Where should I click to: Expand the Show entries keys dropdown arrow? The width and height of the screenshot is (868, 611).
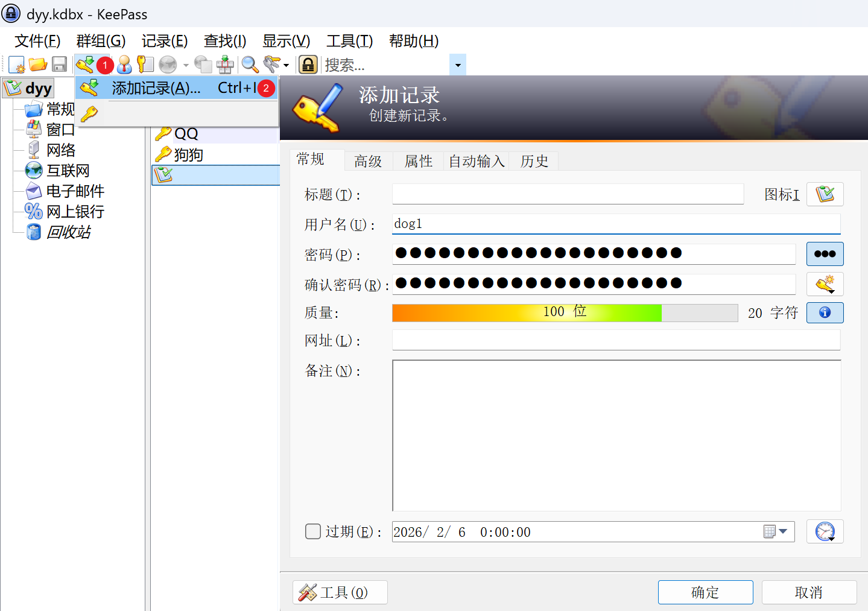(x=286, y=65)
